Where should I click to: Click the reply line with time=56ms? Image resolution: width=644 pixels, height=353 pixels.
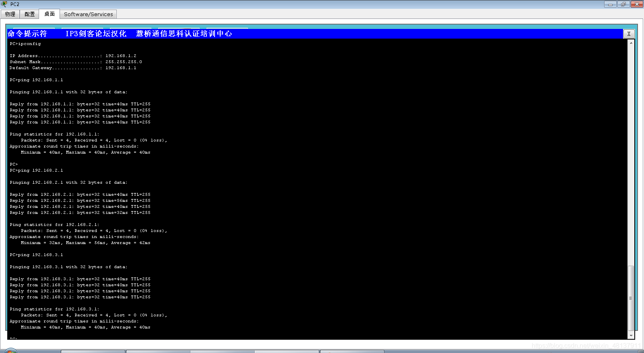tap(80, 201)
